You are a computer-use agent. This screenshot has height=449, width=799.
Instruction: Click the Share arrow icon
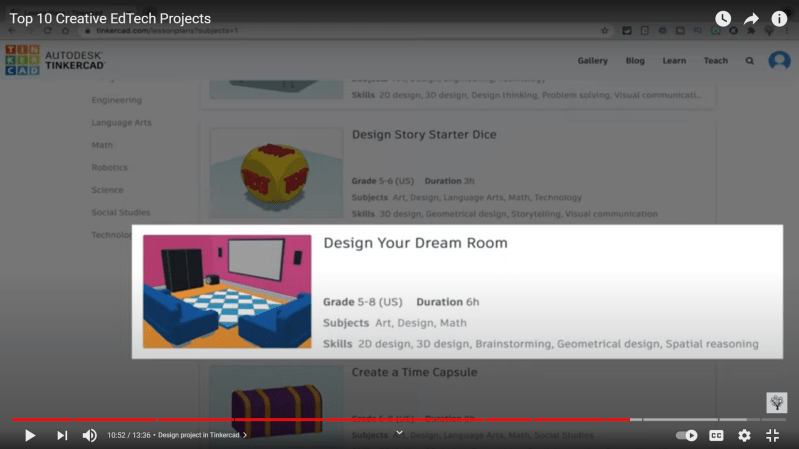[x=751, y=19]
